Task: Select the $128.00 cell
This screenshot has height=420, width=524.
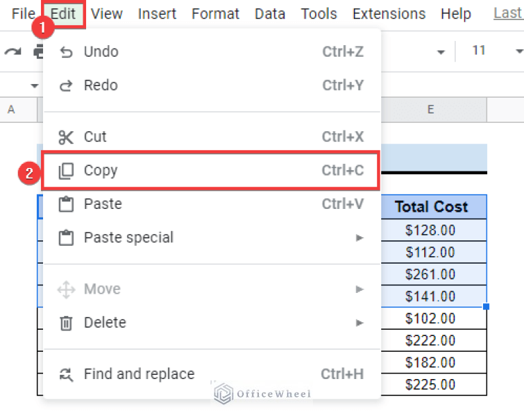Action: point(433,230)
